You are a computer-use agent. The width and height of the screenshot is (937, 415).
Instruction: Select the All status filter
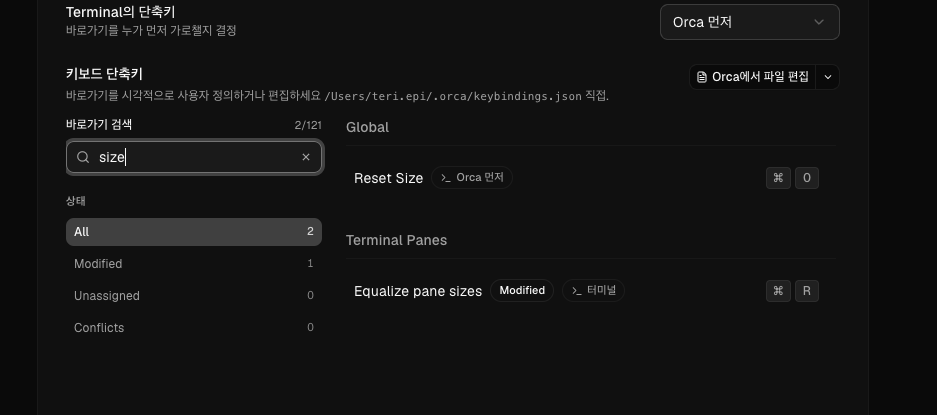(x=194, y=232)
